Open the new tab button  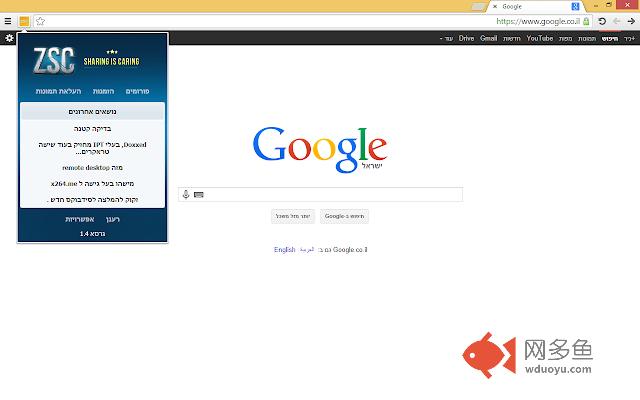coord(478,6)
